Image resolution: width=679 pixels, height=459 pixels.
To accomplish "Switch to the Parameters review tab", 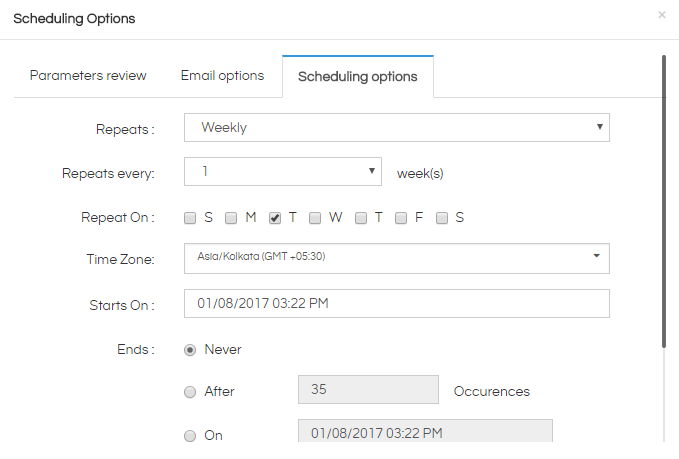I will (88, 76).
